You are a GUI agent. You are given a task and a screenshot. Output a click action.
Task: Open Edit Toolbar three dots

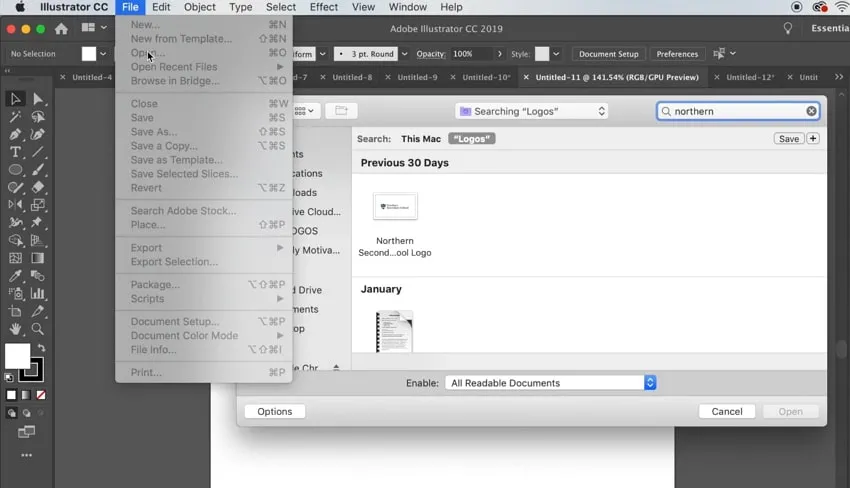coord(26,455)
